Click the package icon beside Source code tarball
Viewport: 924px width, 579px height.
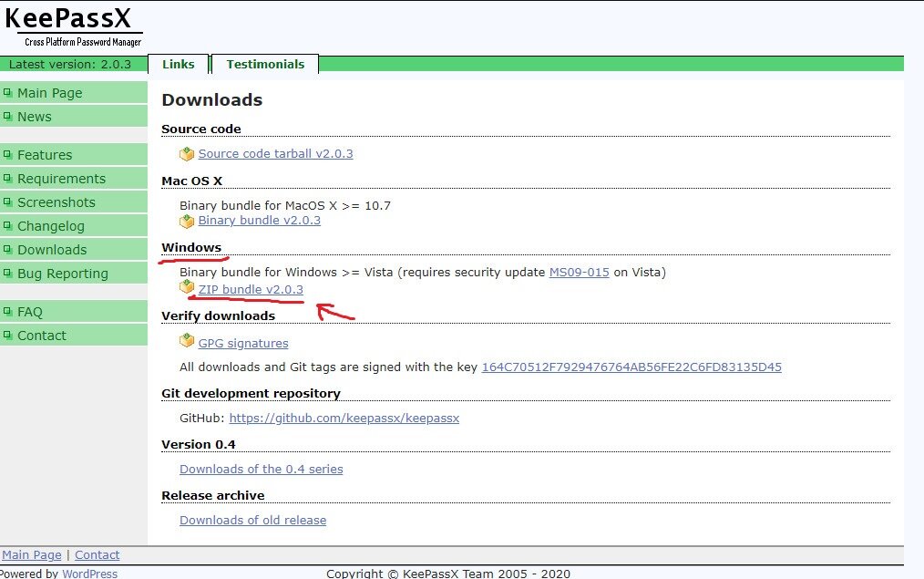click(x=187, y=154)
